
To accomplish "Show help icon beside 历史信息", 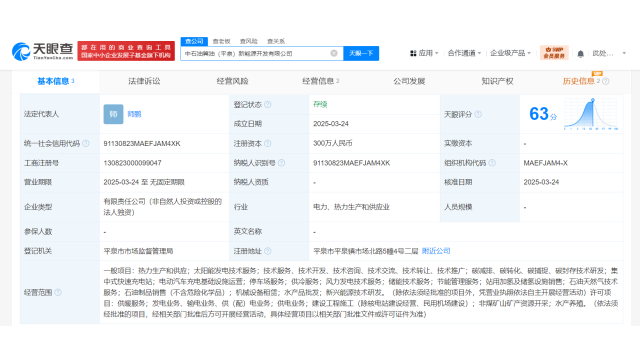I will click(606, 81).
